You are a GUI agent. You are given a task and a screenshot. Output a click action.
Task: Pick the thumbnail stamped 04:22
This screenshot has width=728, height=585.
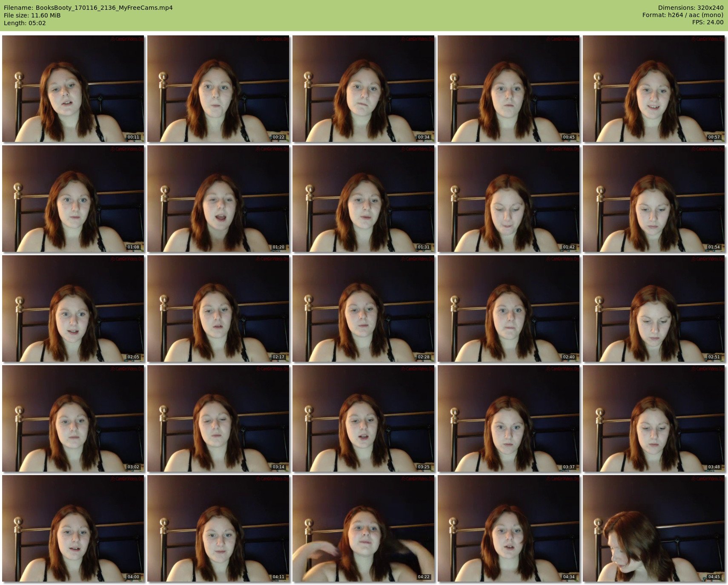(364, 528)
